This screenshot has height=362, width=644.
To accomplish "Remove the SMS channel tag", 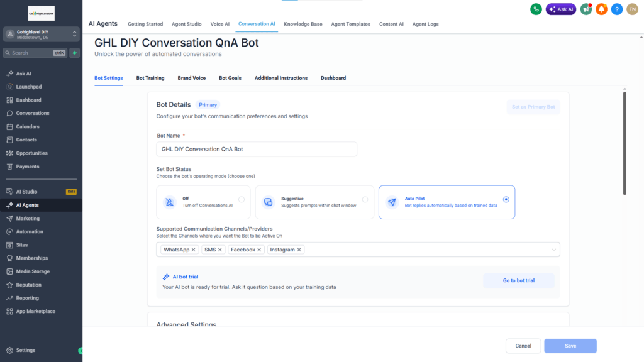I will tap(219, 250).
